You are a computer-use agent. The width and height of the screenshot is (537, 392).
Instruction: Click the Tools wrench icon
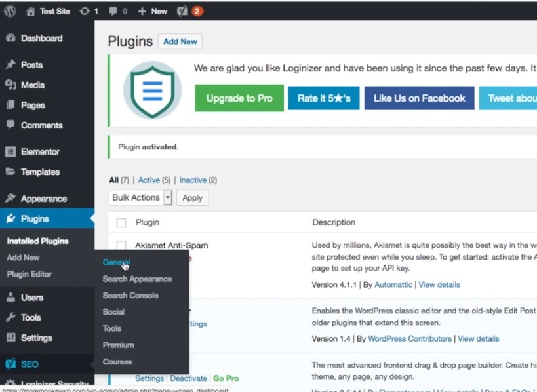click(10, 317)
